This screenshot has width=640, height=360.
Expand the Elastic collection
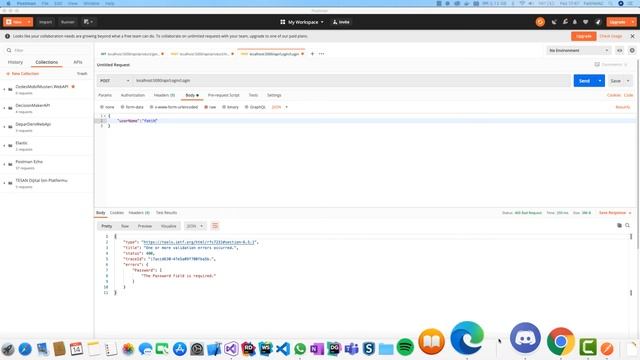click(x=5, y=145)
